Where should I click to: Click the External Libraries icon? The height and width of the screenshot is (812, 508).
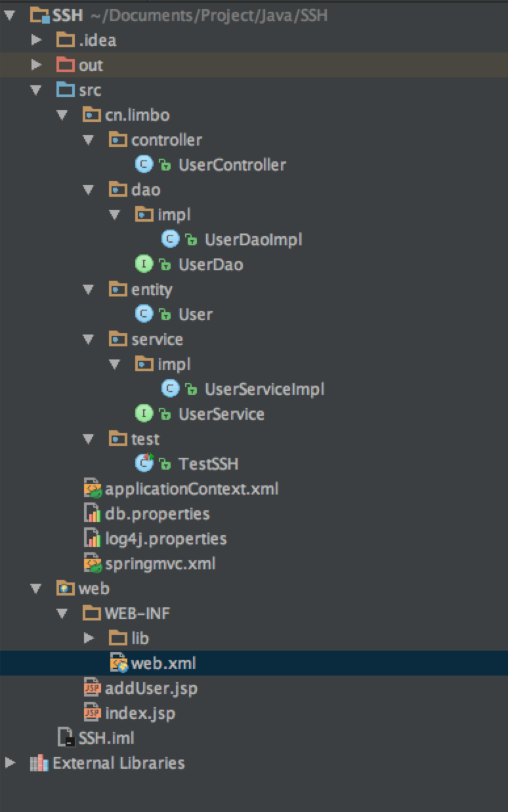(x=39, y=763)
